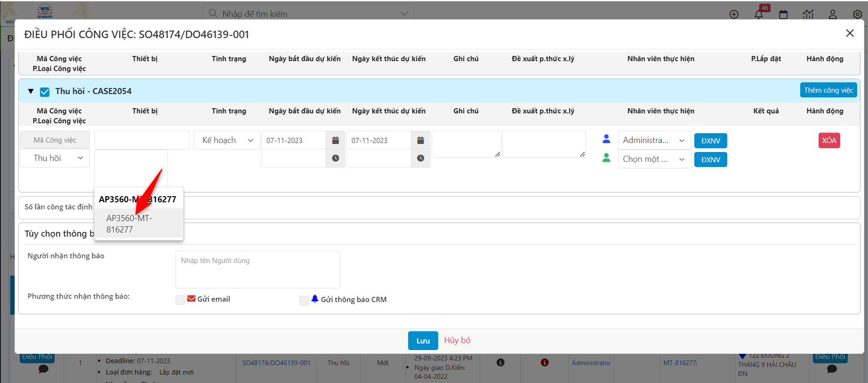Click the Lưu save button

click(x=423, y=341)
